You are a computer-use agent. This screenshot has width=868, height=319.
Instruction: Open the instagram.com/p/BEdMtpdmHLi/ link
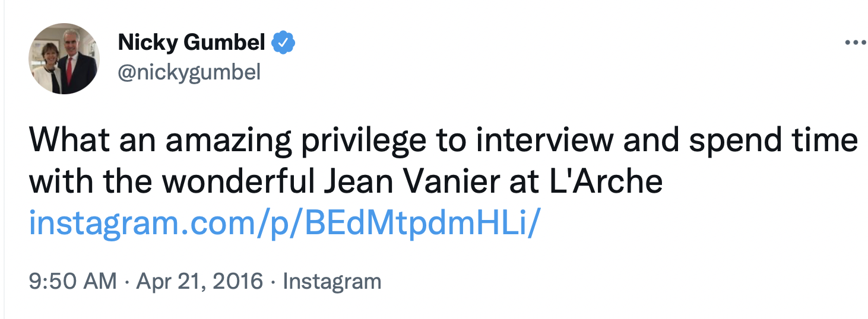285,224
